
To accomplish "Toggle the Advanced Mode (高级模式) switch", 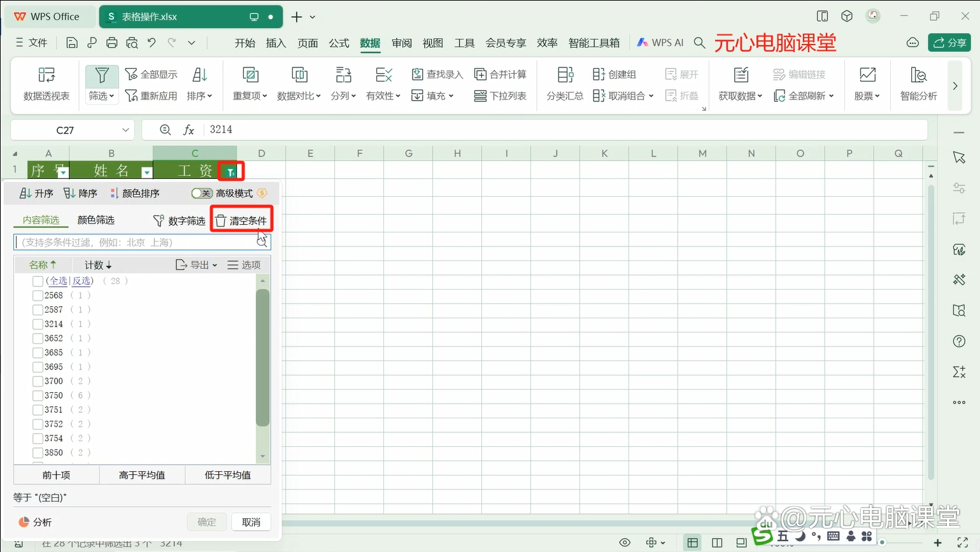I will [x=202, y=194].
